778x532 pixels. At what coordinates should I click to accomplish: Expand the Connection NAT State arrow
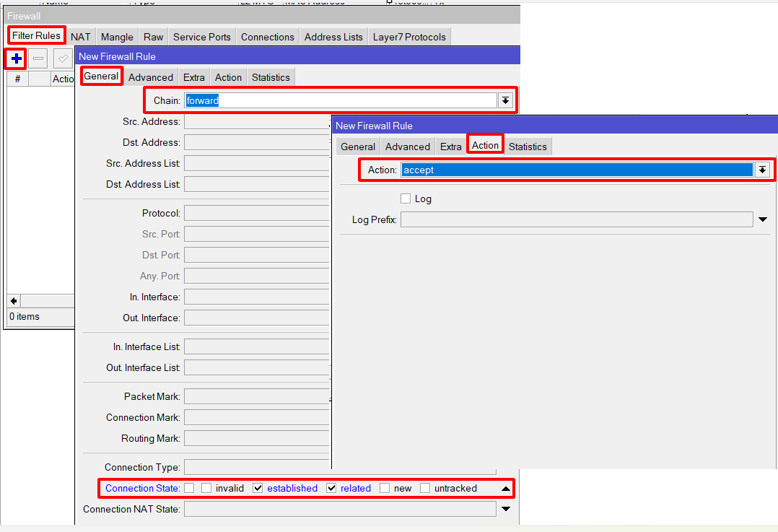506,509
